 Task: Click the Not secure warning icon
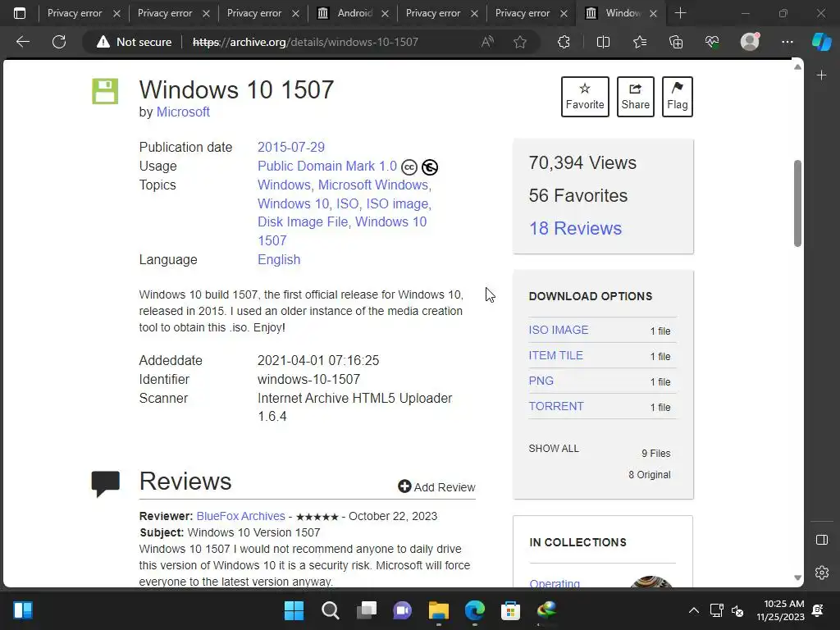pyautogui.click(x=103, y=42)
